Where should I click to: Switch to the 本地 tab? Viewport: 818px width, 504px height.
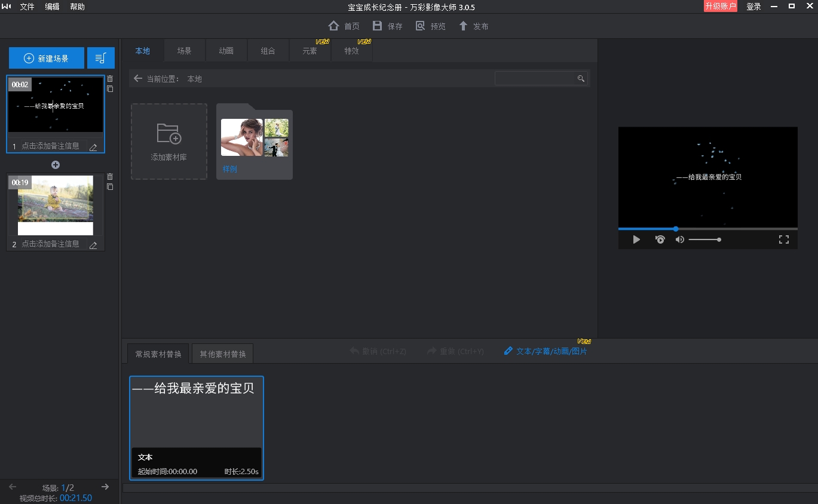[143, 51]
